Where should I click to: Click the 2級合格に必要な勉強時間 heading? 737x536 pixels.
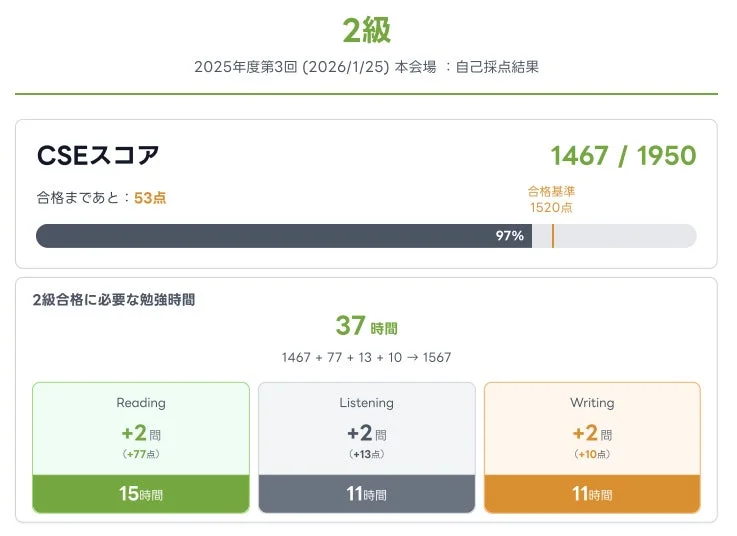pyautogui.click(x=114, y=299)
